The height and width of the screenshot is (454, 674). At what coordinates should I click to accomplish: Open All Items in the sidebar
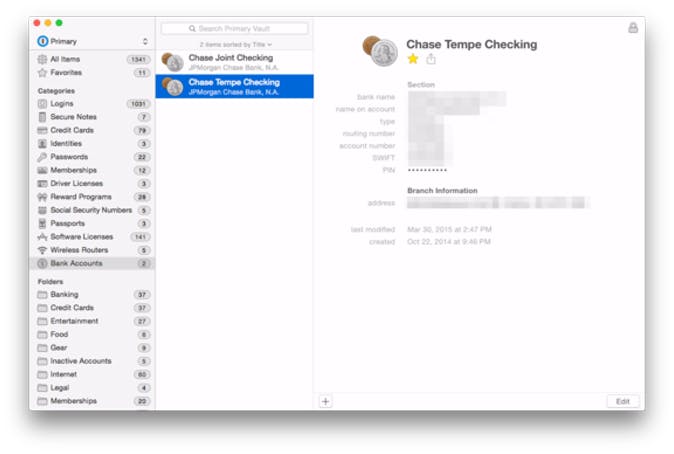pos(92,59)
